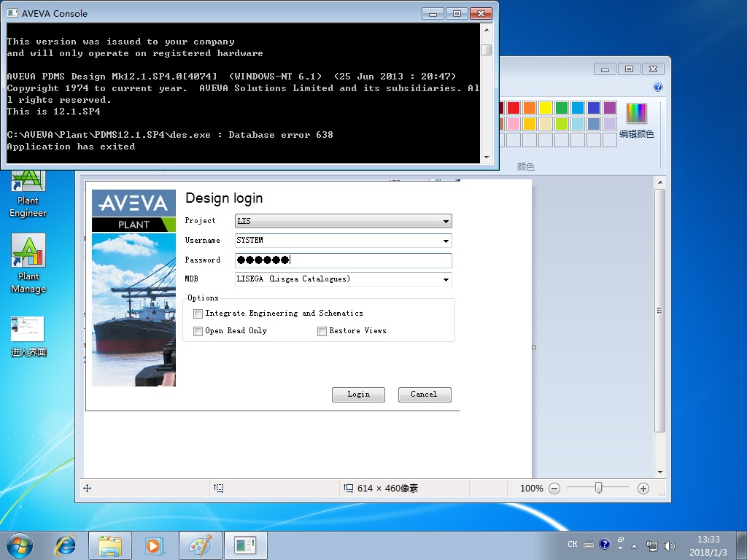The width and height of the screenshot is (747, 560).
Task: Click the Paint zoom slider handle
Action: (x=599, y=488)
